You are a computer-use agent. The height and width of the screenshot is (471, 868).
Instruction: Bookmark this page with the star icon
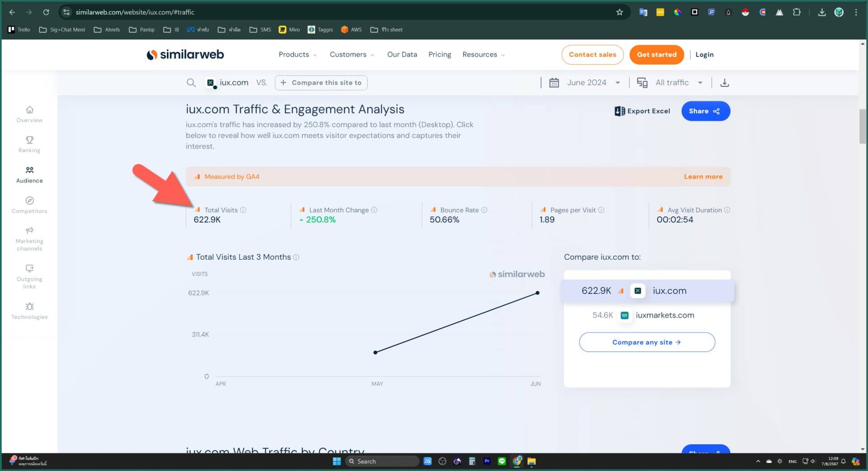point(619,12)
